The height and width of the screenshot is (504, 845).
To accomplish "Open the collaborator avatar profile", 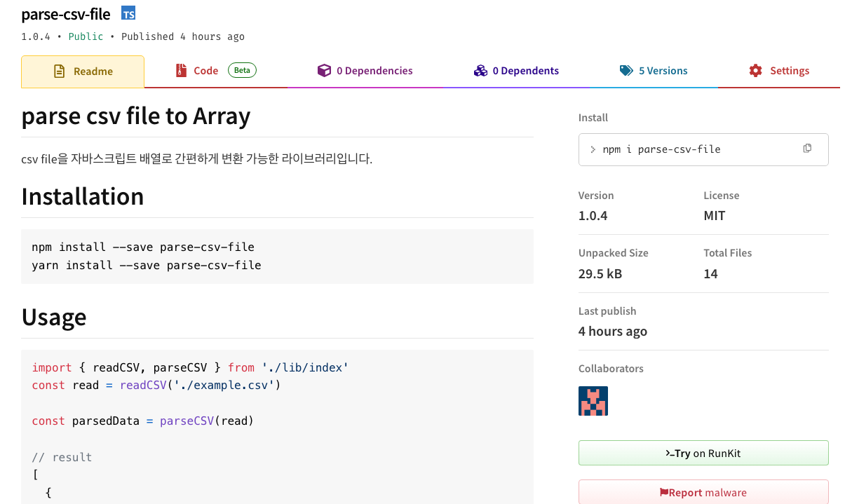I will [x=593, y=401].
